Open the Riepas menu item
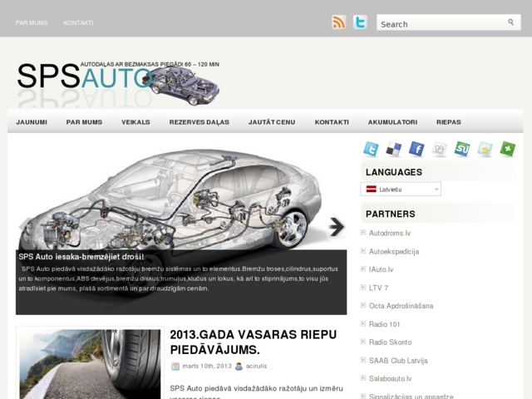This screenshot has width=532, height=399. click(449, 122)
